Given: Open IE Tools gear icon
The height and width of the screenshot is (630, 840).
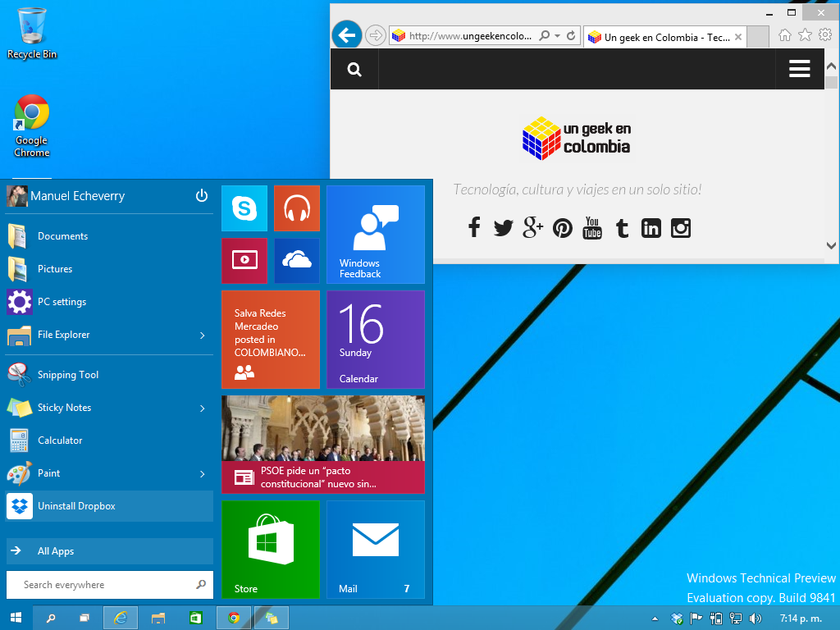Looking at the screenshot, I should [x=825, y=35].
